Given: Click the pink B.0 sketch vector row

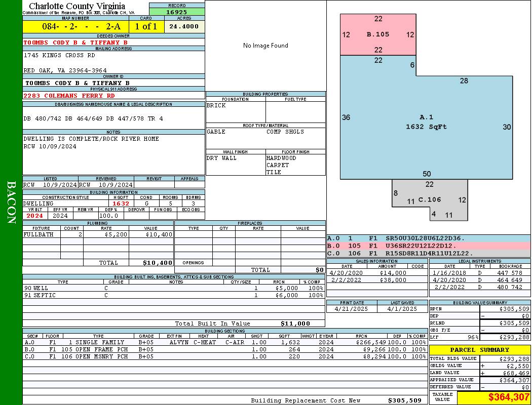Looking at the screenshot, I should pos(429,246).
